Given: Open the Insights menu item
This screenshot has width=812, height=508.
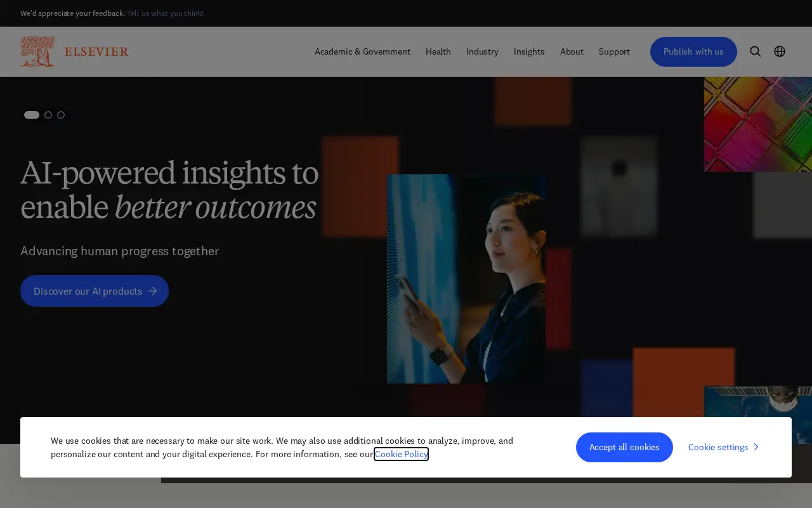Looking at the screenshot, I should click(x=529, y=51).
